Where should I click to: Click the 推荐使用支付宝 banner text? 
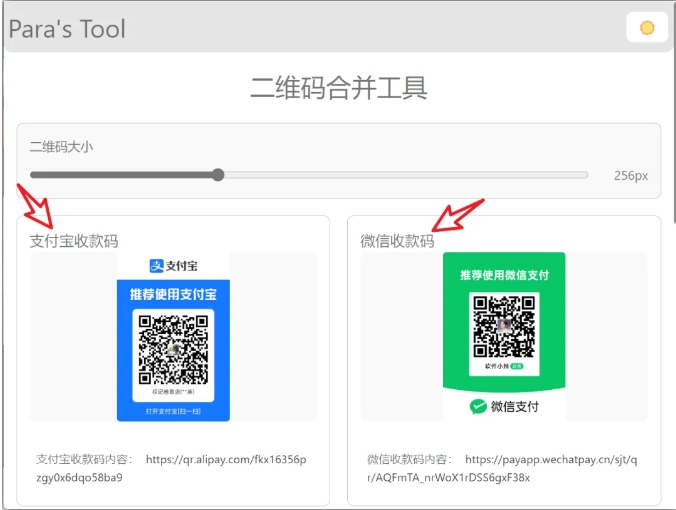coord(173,294)
